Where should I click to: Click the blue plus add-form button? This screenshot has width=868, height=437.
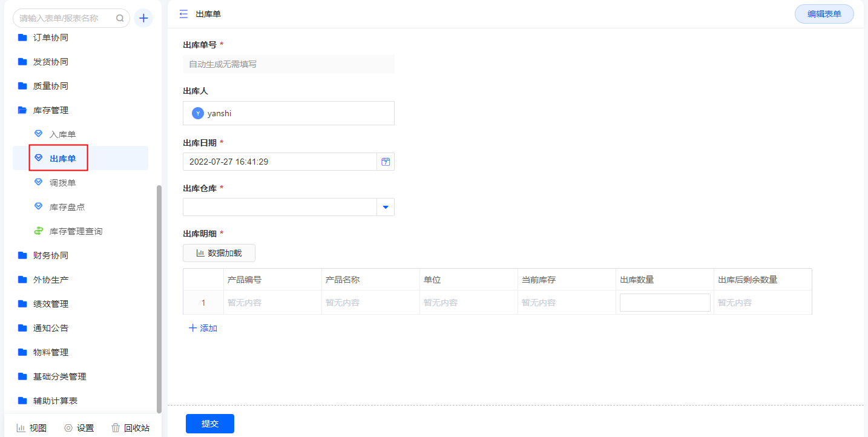click(143, 18)
